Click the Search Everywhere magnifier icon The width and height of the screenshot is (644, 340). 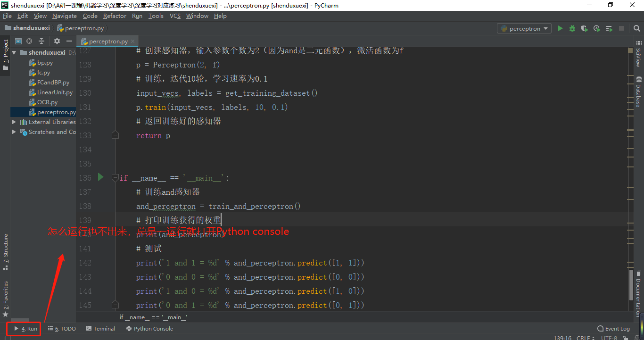(637, 28)
